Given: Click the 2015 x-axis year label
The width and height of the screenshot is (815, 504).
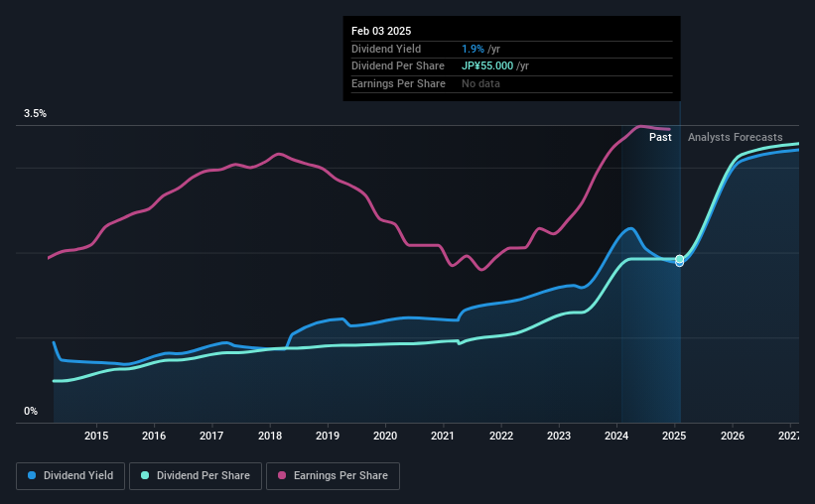Looking at the screenshot, I should coord(96,436).
